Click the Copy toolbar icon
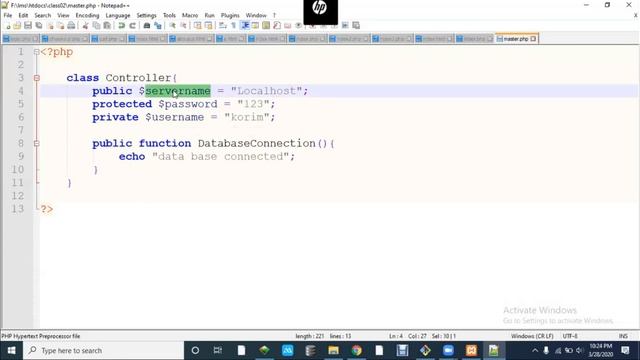 pyautogui.click(x=96, y=26)
